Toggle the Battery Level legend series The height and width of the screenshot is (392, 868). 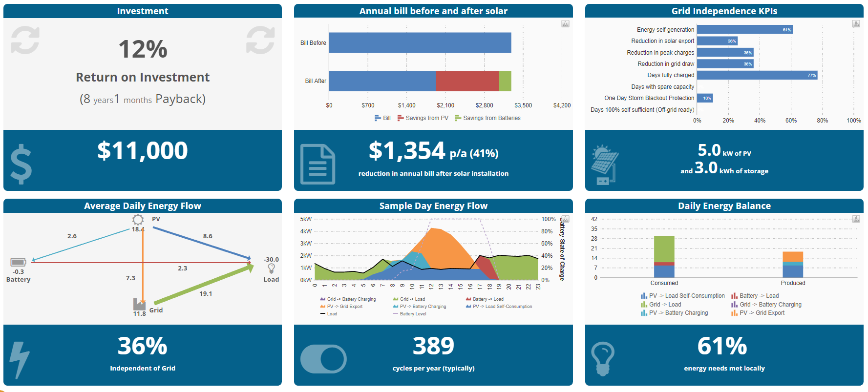pos(409,314)
